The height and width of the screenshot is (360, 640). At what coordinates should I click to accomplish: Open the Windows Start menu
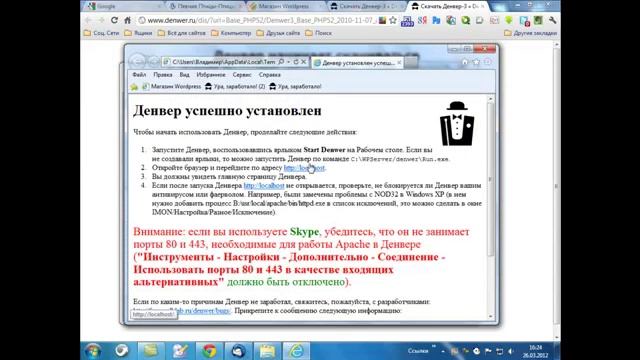point(93,351)
